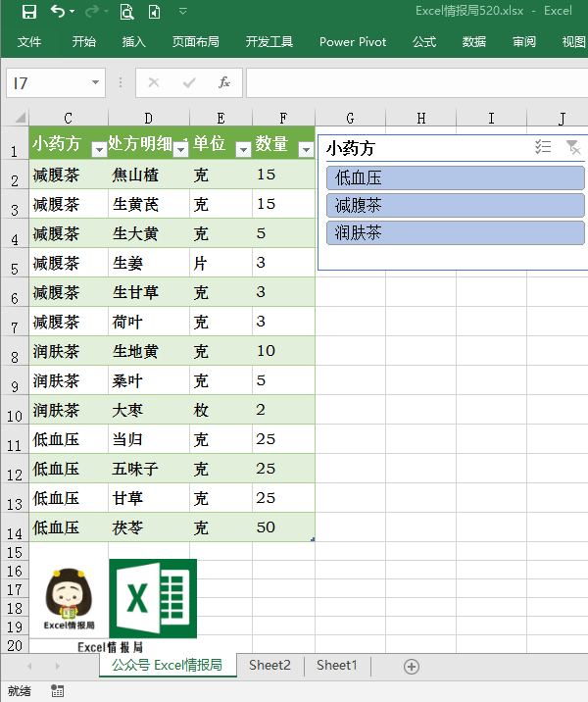This screenshot has height=702, width=588.
Task: Open Insert Function fx dialog
Action: pyautogui.click(x=224, y=82)
